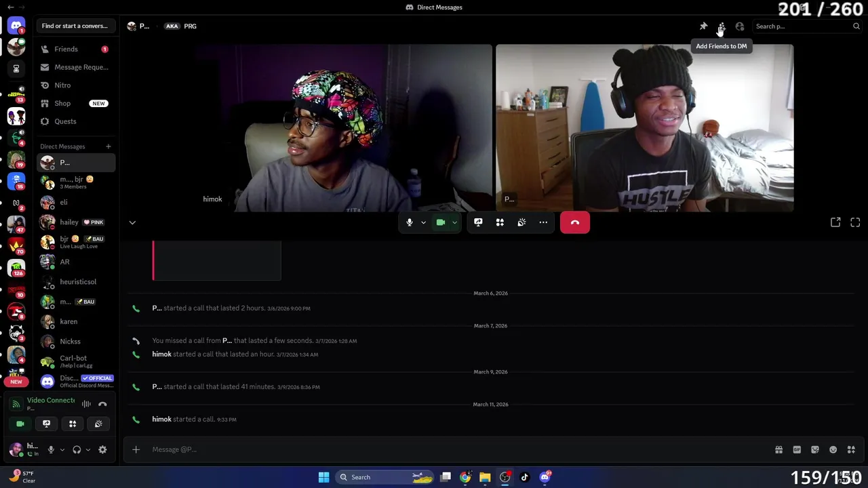Open GIF picker in message bar
Screen dimensions: 868x488
point(797,449)
